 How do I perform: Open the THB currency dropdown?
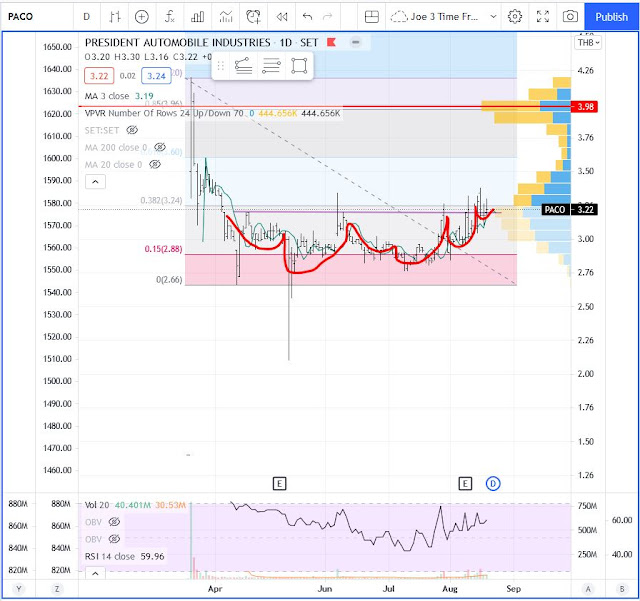(588, 42)
